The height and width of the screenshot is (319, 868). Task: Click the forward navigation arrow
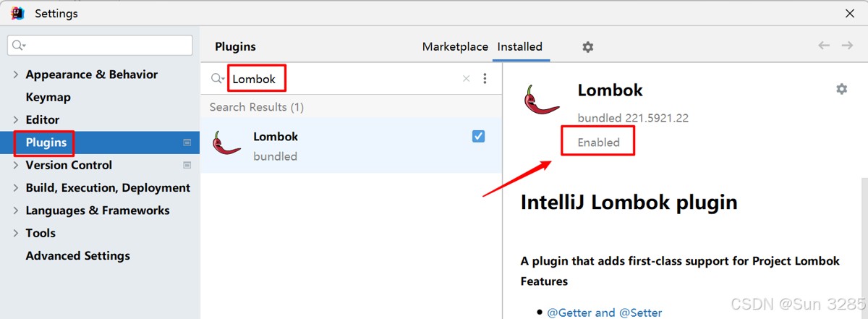[x=847, y=46]
